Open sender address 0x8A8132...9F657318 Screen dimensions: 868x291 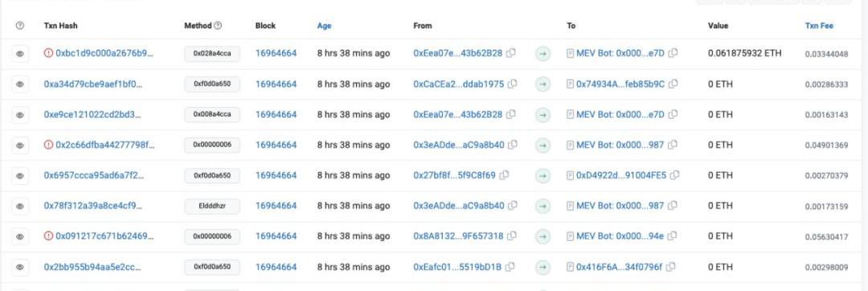click(458, 236)
